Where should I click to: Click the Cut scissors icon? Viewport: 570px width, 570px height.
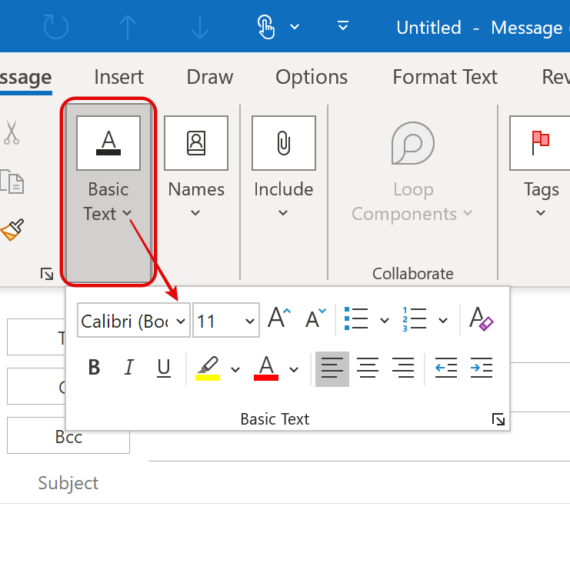(12, 133)
